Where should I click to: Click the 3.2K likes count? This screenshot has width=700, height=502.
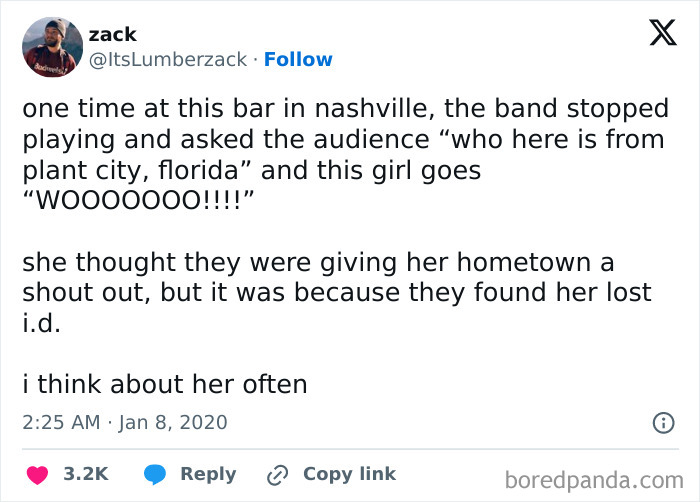[x=85, y=474]
